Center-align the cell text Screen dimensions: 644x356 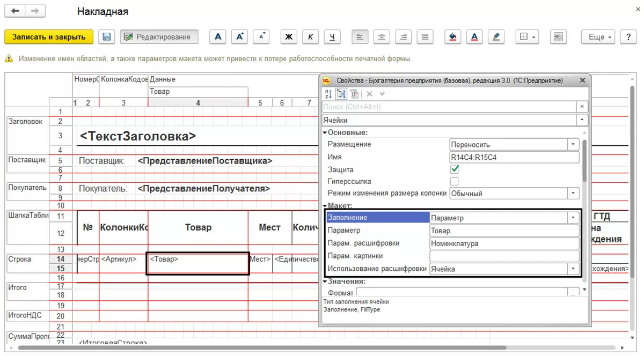tap(382, 37)
